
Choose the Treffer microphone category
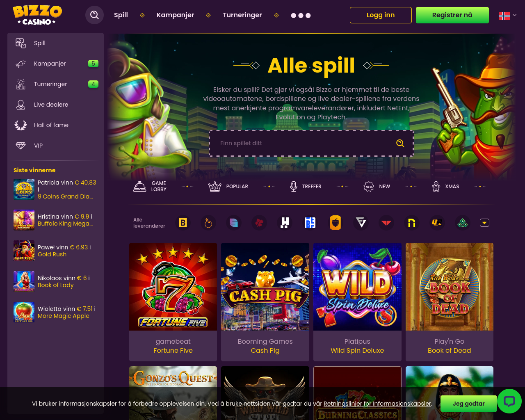[293, 187]
